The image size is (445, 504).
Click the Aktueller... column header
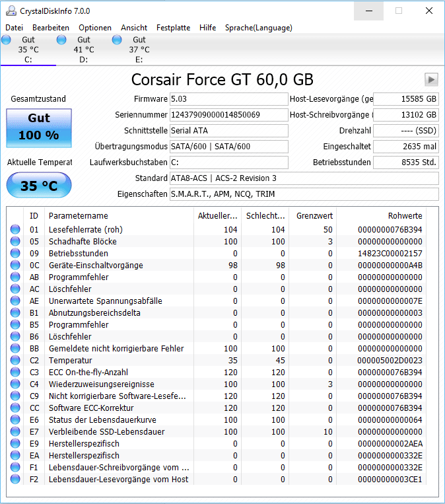click(217, 216)
